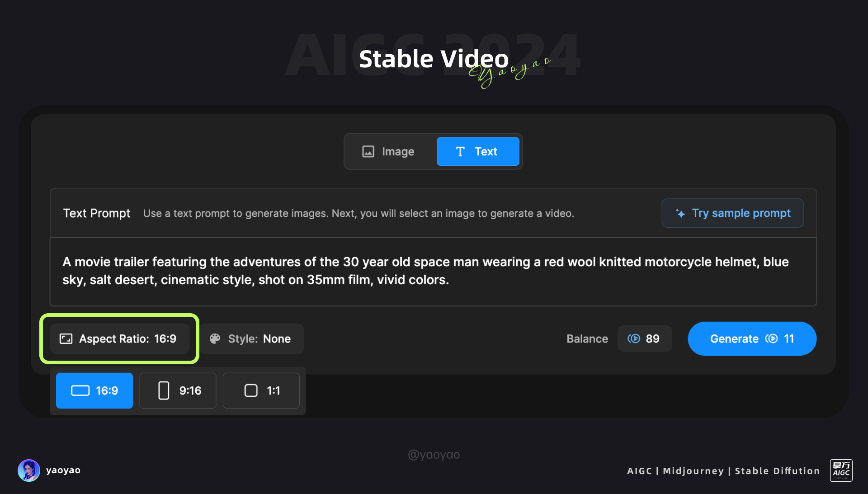868x494 pixels.
Task: Select the 16:9 aspect ratio option
Action: pyautogui.click(x=94, y=390)
